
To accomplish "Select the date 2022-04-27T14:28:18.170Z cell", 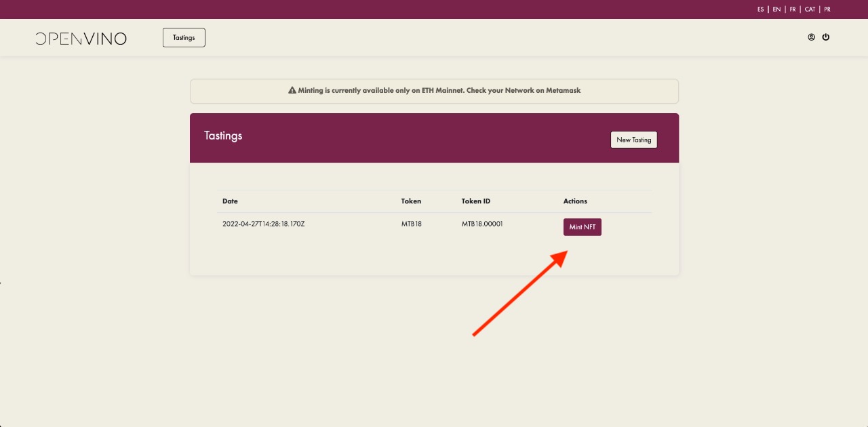I will coord(264,224).
